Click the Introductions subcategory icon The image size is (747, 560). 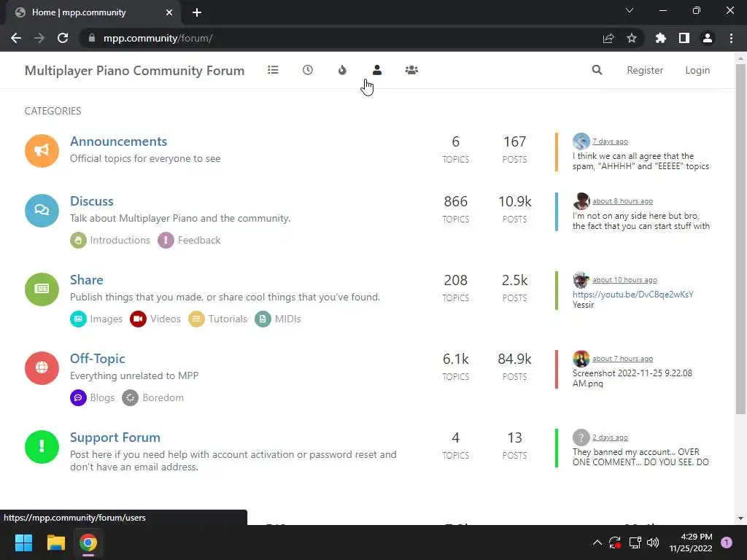click(x=78, y=240)
